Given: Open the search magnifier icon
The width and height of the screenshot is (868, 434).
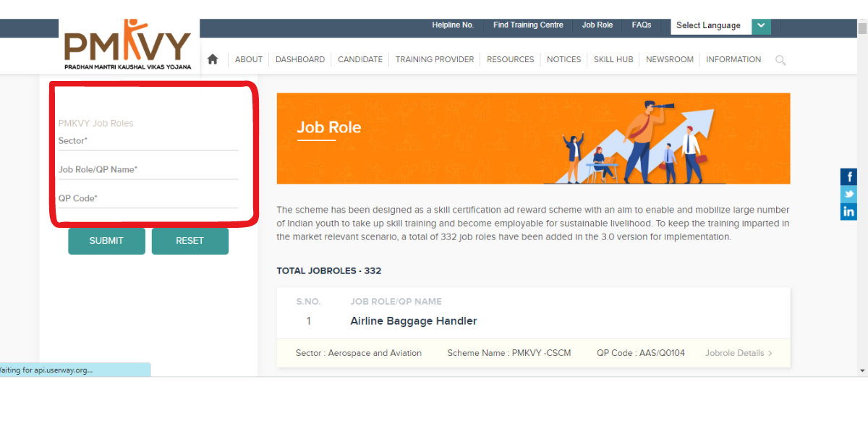Looking at the screenshot, I should point(780,60).
